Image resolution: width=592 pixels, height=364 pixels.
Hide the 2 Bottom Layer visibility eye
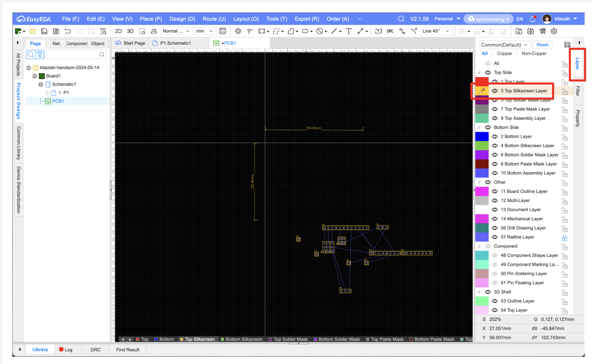point(495,137)
